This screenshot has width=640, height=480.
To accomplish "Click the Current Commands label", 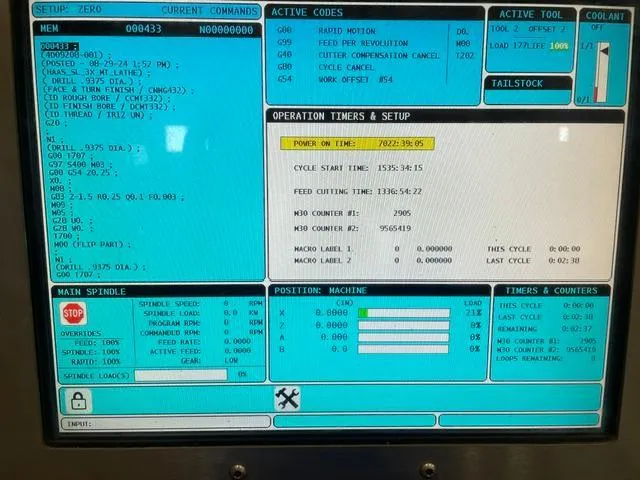I will [x=209, y=11].
